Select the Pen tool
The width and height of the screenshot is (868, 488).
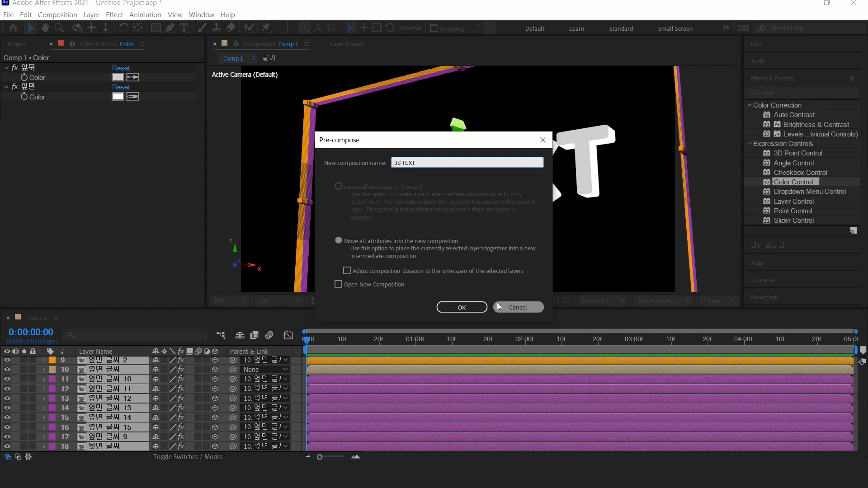(x=170, y=28)
